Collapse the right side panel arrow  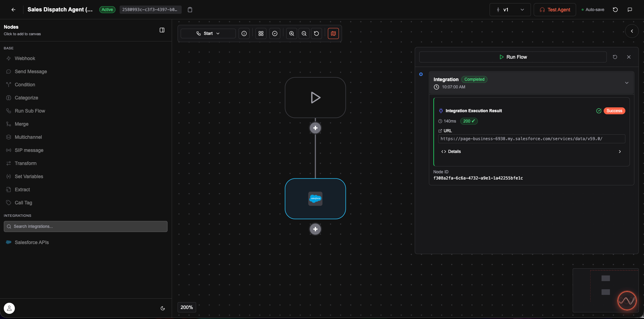632,31
